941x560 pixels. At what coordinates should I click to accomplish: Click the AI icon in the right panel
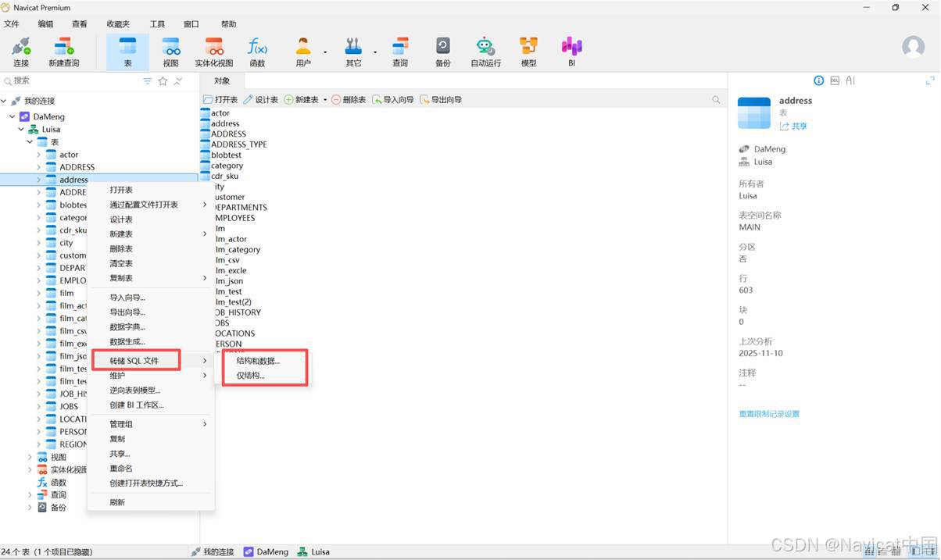point(850,80)
